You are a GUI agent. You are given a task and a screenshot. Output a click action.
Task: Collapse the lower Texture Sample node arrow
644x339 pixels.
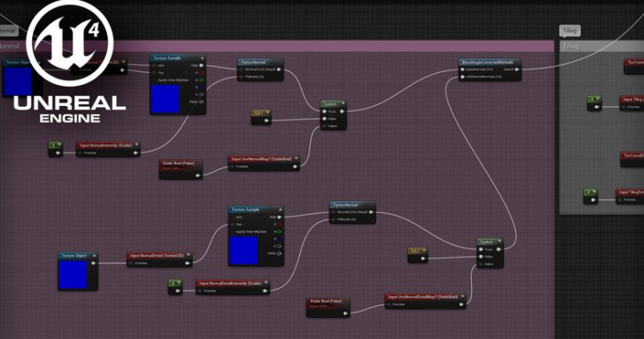click(280, 209)
